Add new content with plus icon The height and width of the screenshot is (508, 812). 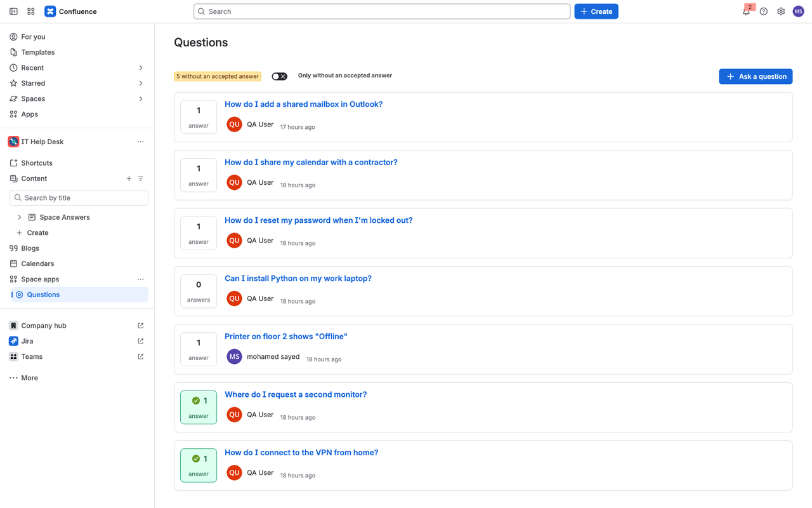click(x=129, y=178)
